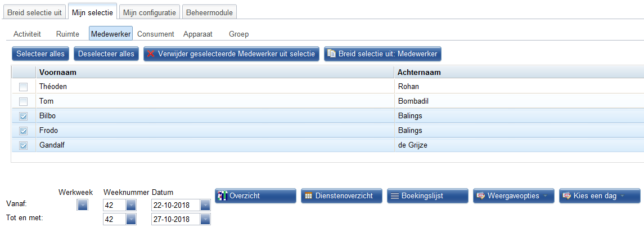
Task: Click the Kies een dag icon
Action: click(567, 196)
